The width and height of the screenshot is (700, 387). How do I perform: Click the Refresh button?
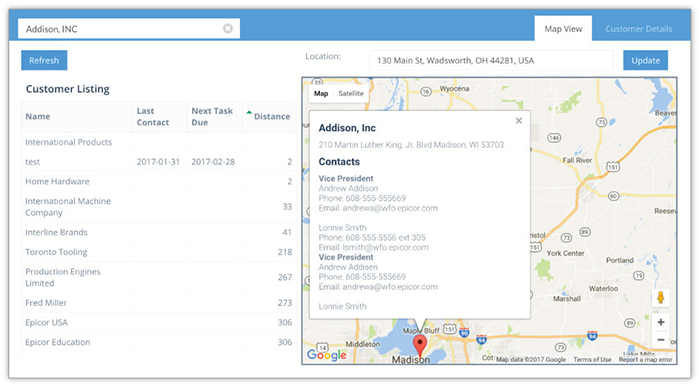point(44,60)
